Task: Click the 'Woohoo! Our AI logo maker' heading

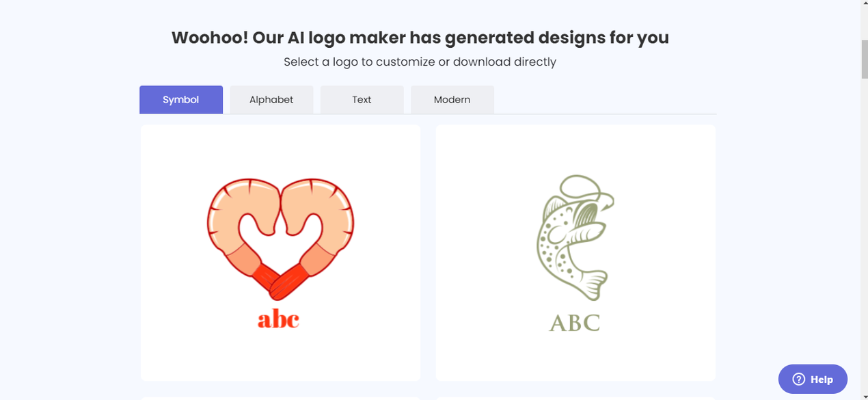Action: [420, 38]
